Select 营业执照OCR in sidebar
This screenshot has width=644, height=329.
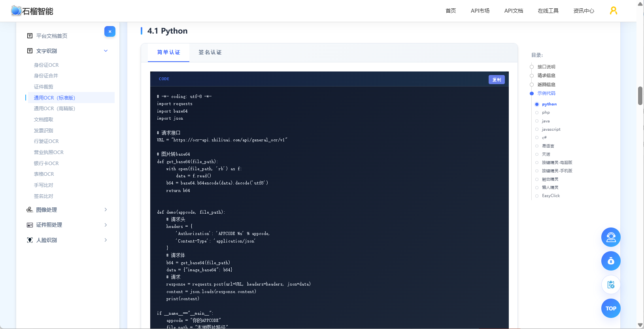(x=49, y=152)
